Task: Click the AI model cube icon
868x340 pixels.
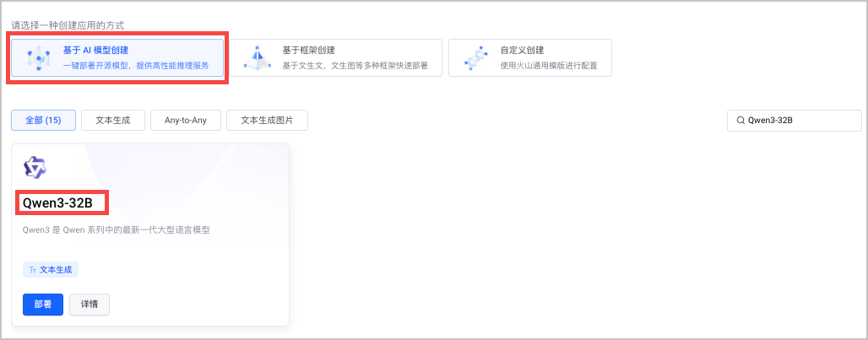Action: (x=38, y=57)
